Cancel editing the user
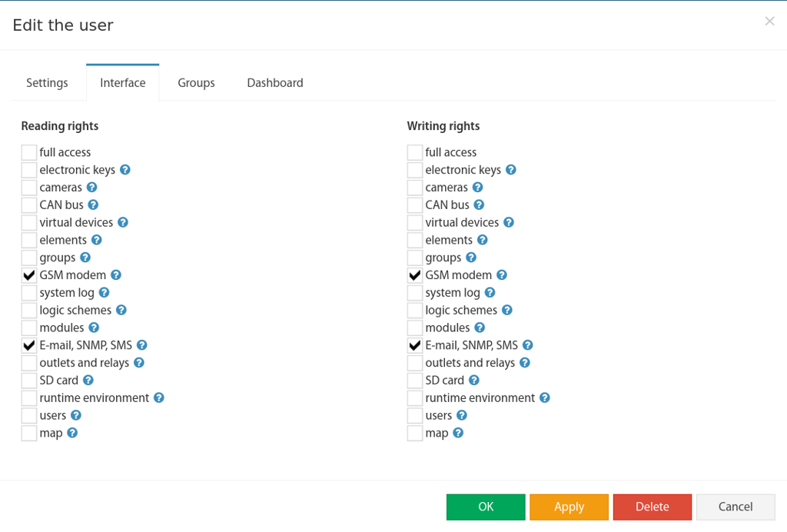The width and height of the screenshot is (787, 532). [736, 507]
